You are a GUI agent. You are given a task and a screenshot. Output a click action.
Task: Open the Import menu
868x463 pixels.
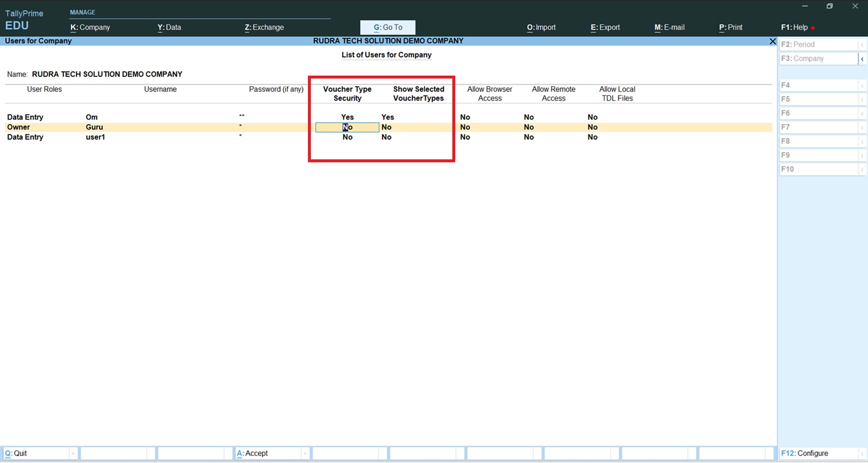pyautogui.click(x=541, y=27)
